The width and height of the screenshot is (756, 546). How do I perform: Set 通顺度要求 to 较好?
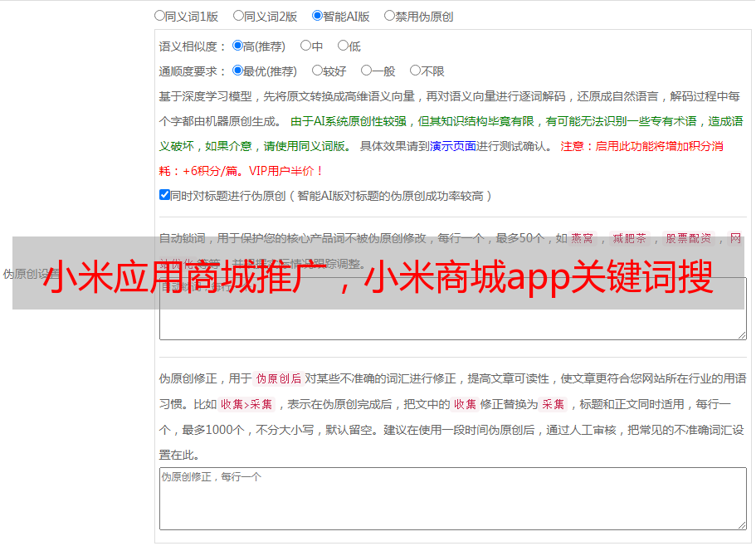(x=317, y=71)
